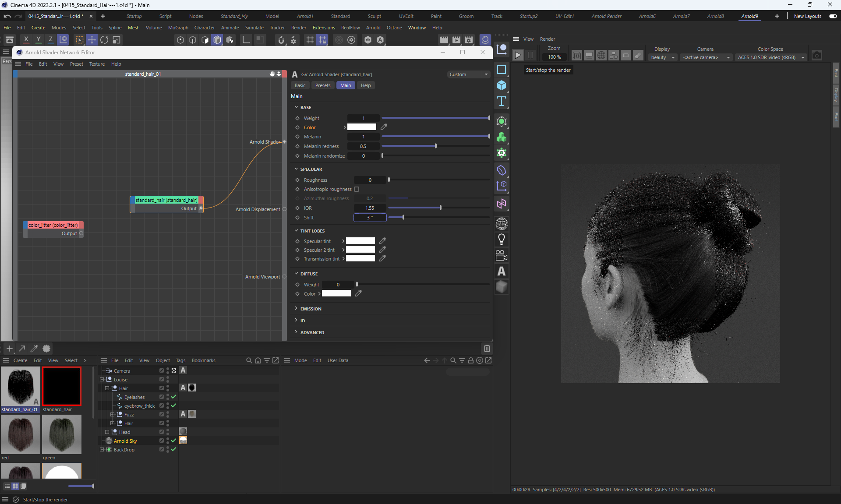Click the light bulb icon in palette
841x504 pixels.
click(502, 239)
